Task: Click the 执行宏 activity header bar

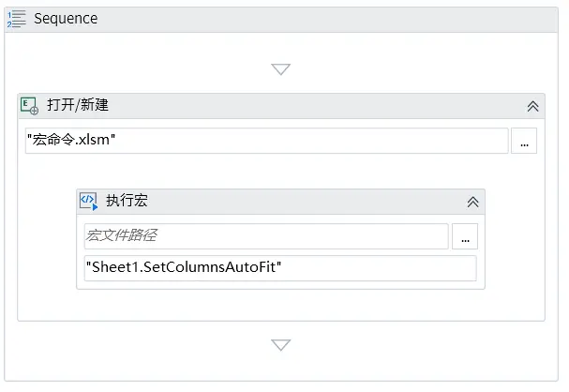Action: (x=280, y=202)
